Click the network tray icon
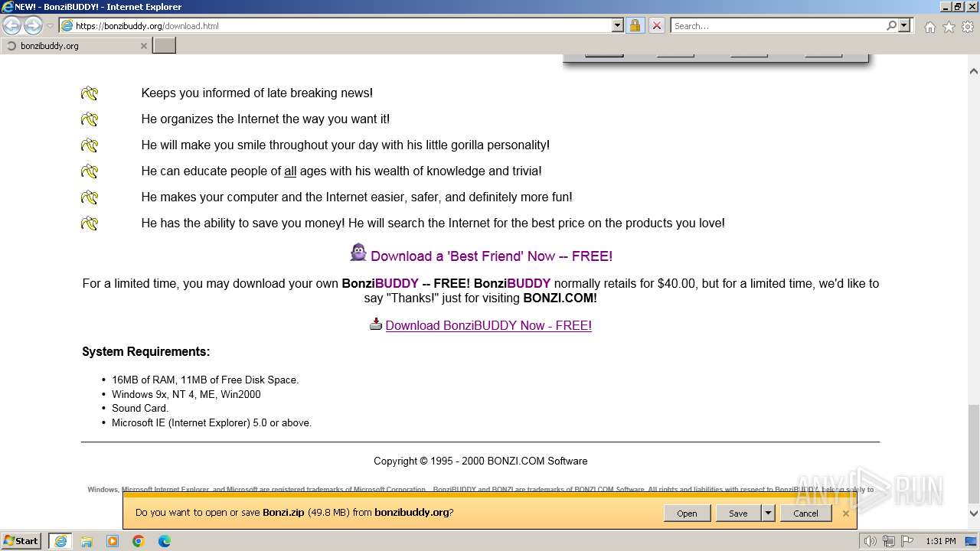The image size is (980, 551). click(889, 542)
